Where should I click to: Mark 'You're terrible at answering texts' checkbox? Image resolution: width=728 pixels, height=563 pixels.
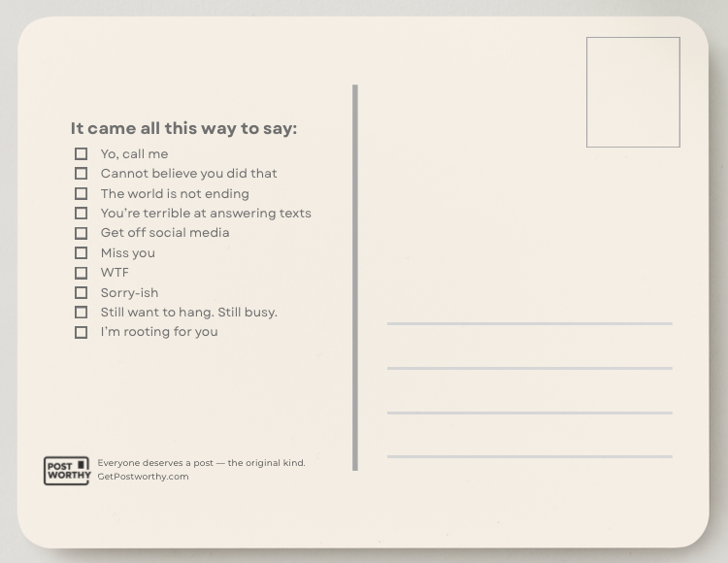coord(82,214)
